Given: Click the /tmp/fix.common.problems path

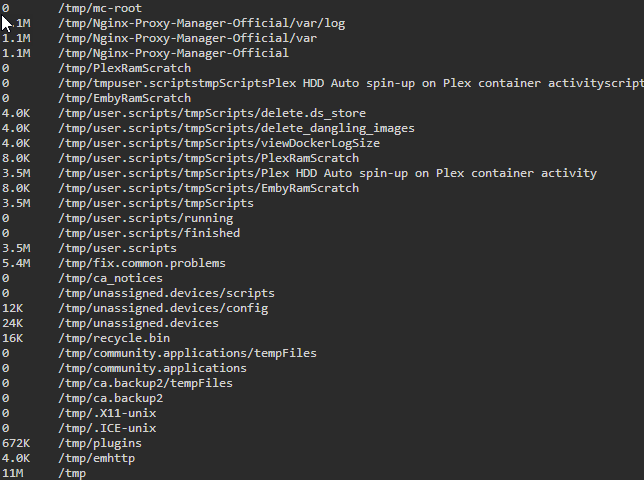Looking at the screenshot, I should (142, 263).
